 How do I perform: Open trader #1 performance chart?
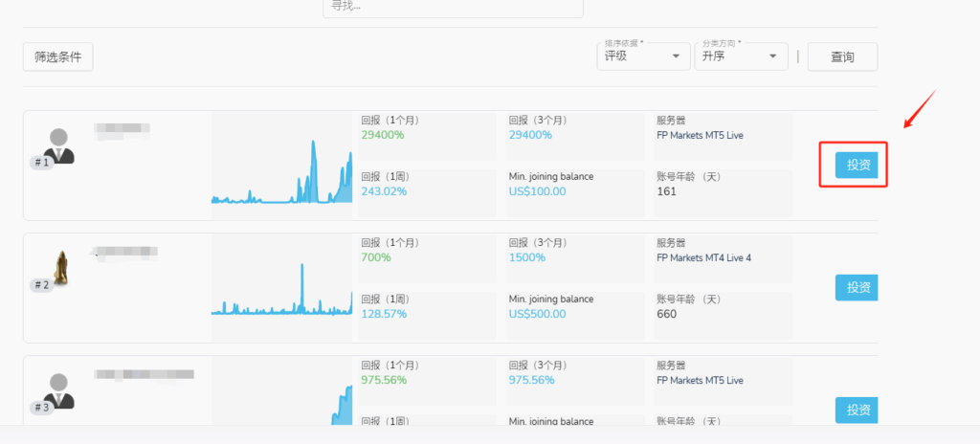pos(281,172)
